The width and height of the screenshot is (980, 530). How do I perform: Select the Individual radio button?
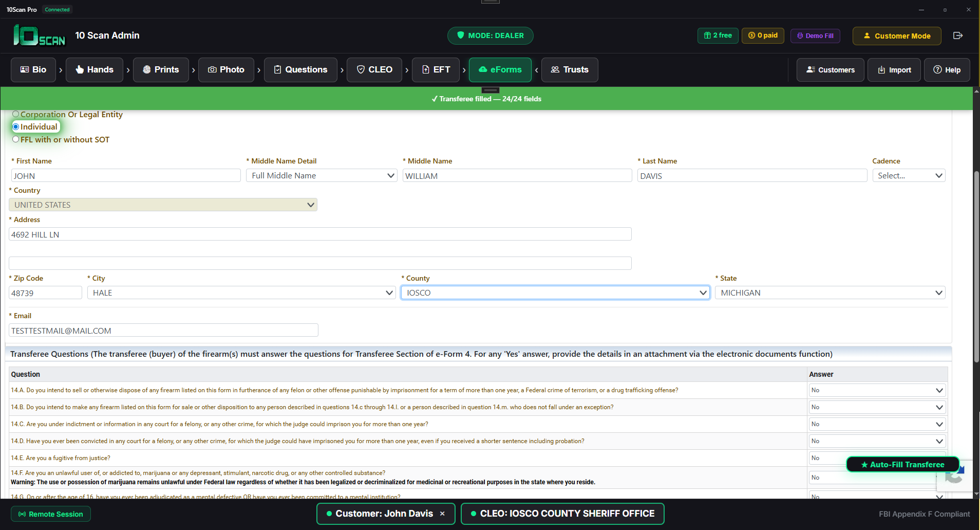tap(16, 126)
